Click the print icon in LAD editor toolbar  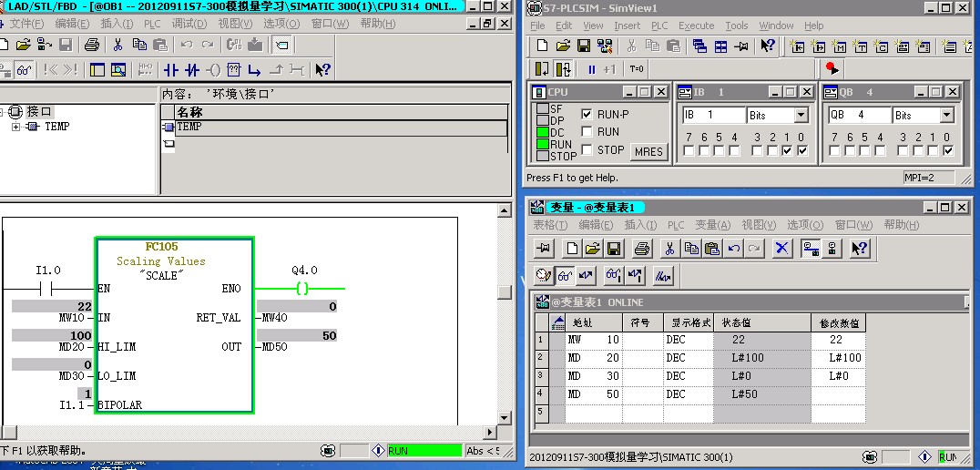[x=91, y=45]
